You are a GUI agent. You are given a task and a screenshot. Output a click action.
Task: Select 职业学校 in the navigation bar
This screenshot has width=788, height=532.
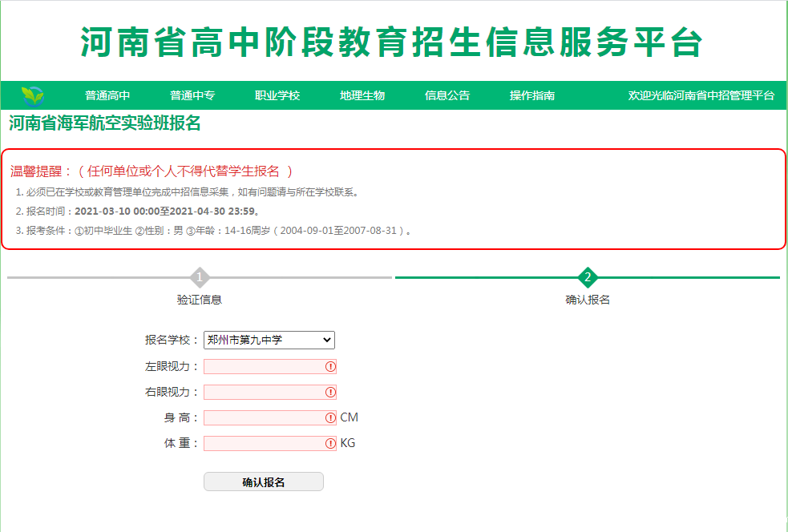tap(277, 95)
